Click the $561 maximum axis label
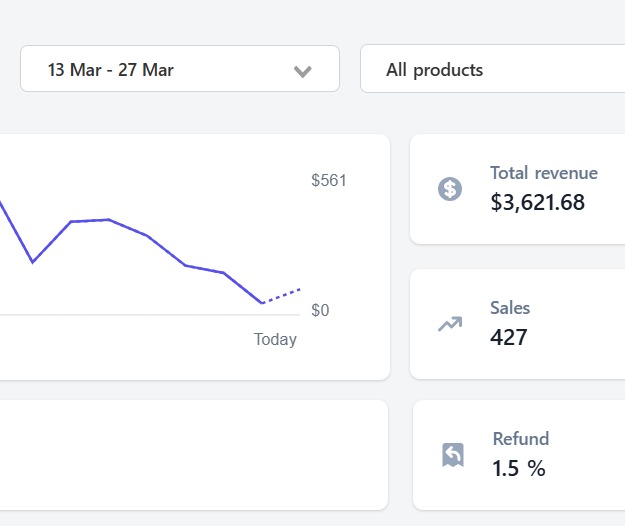Image resolution: width=625 pixels, height=526 pixels. pos(329,181)
